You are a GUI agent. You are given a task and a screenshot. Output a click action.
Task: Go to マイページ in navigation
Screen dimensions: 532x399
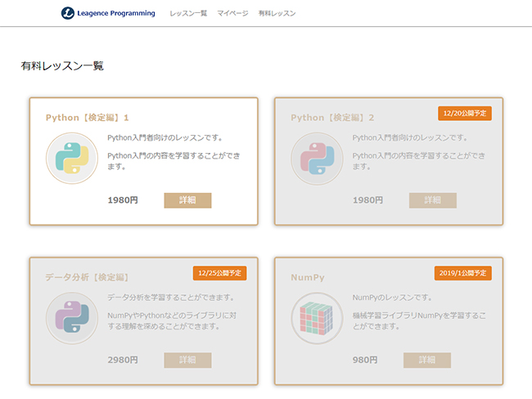tap(232, 14)
